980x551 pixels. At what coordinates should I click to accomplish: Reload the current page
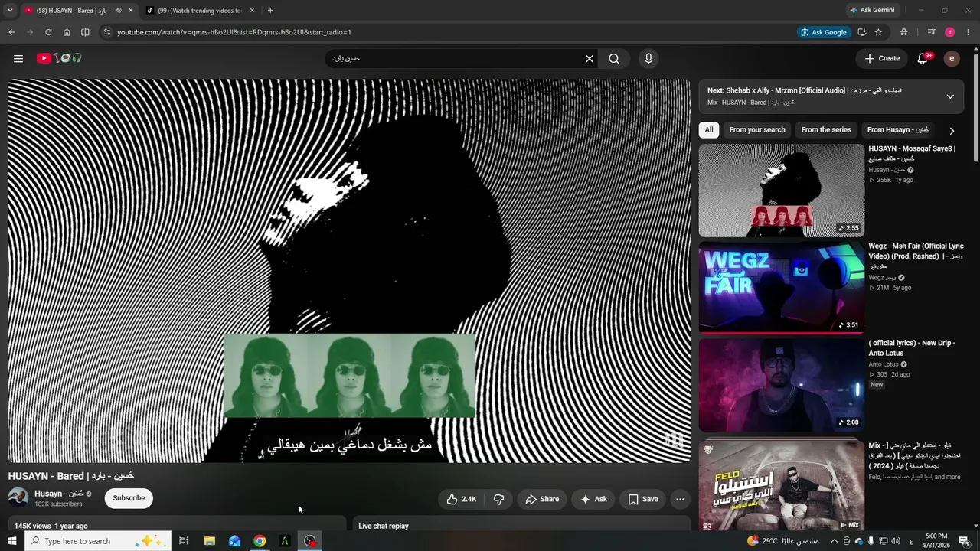48,32
